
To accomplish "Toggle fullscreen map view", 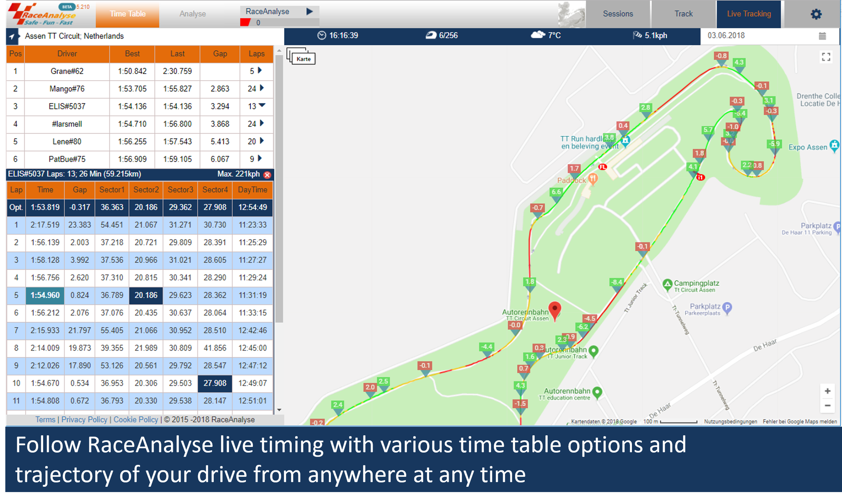I will [826, 57].
